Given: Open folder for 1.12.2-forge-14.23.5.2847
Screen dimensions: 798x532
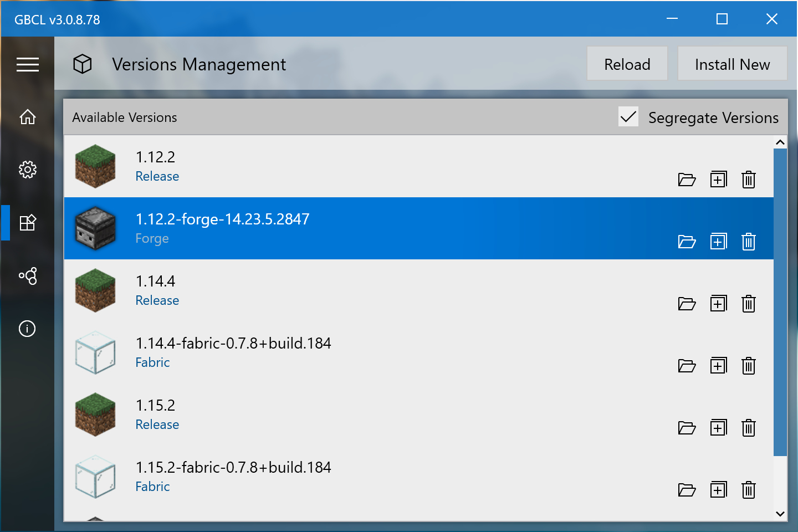Looking at the screenshot, I should coord(687,242).
